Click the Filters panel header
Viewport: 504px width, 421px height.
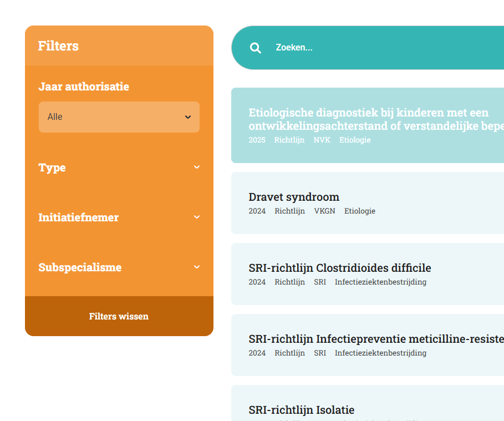coord(58,45)
